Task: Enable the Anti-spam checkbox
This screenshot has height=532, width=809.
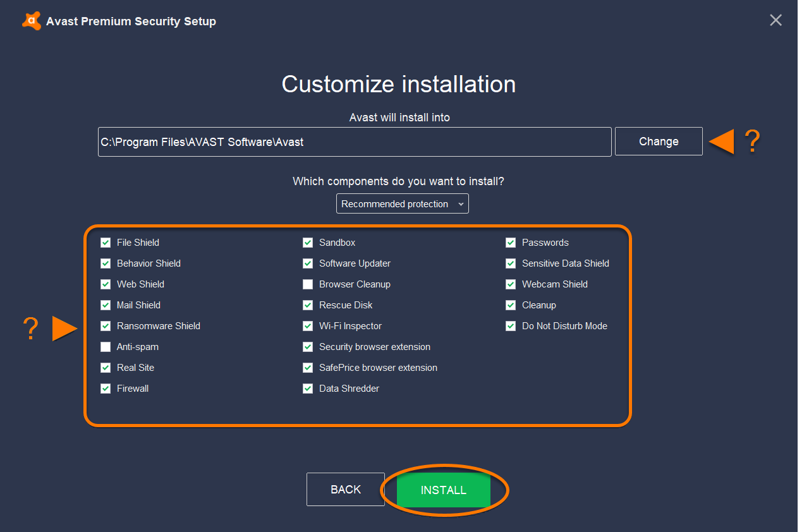Action: click(106, 347)
